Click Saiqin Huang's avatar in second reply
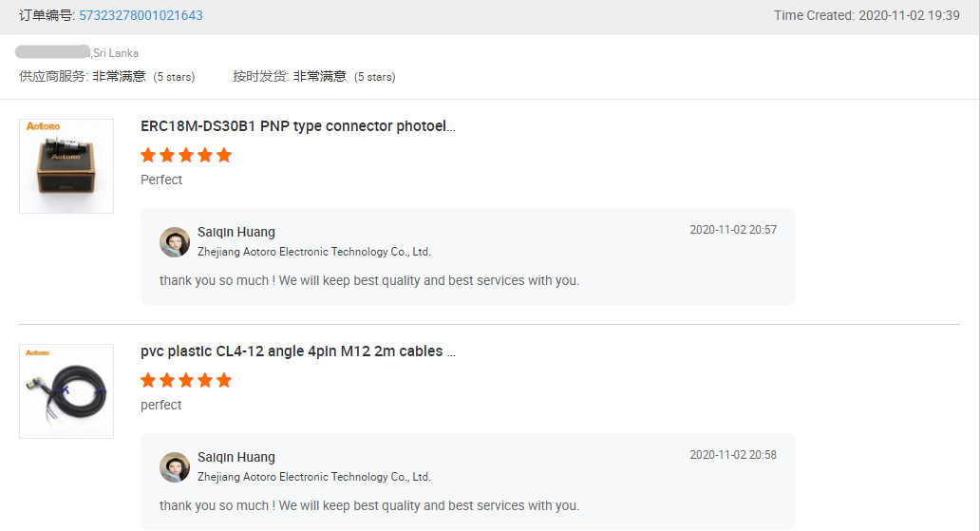980x531 pixels. pyautogui.click(x=175, y=467)
